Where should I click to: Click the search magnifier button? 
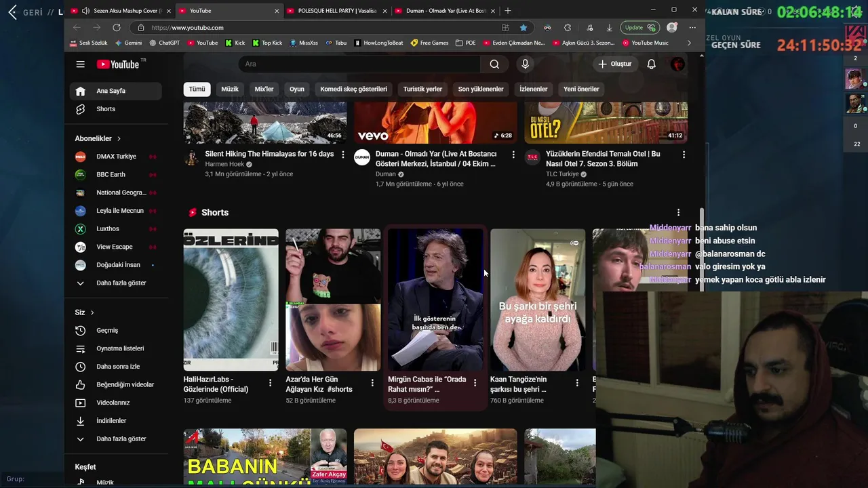click(x=494, y=64)
